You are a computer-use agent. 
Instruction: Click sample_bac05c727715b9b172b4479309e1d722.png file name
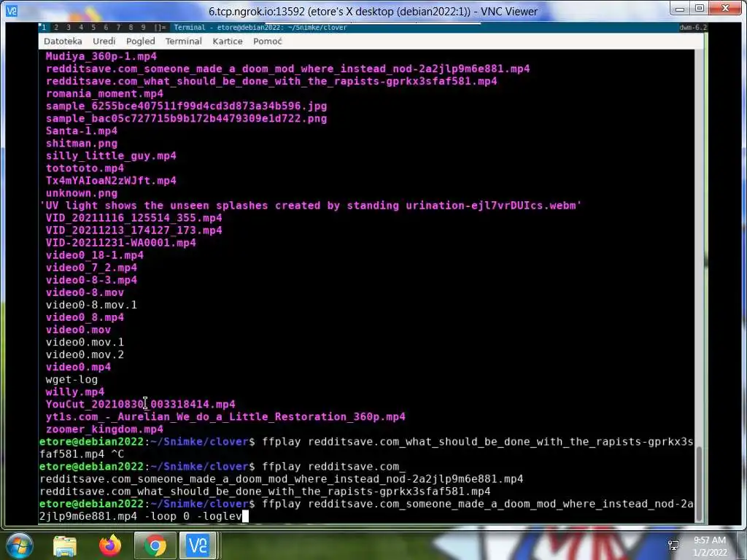[x=186, y=119]
